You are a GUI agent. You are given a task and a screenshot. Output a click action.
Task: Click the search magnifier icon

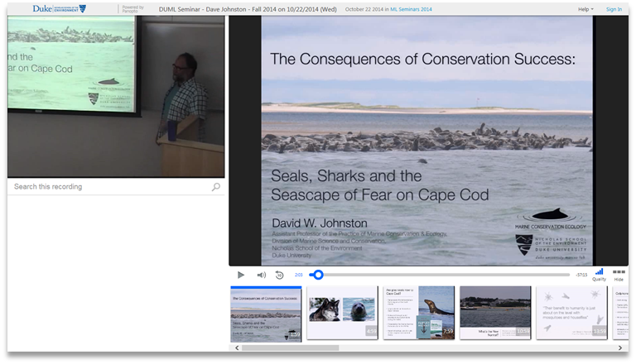216,187
